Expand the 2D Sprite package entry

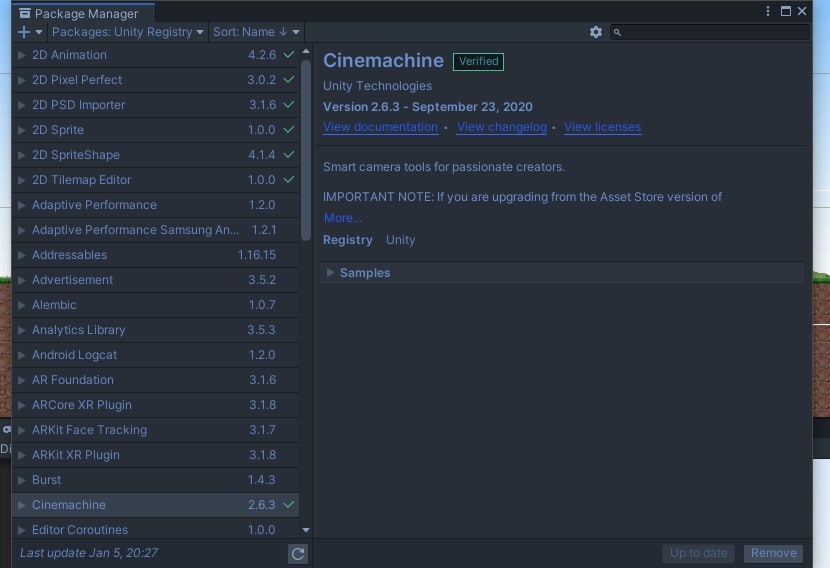click(22, 130)
